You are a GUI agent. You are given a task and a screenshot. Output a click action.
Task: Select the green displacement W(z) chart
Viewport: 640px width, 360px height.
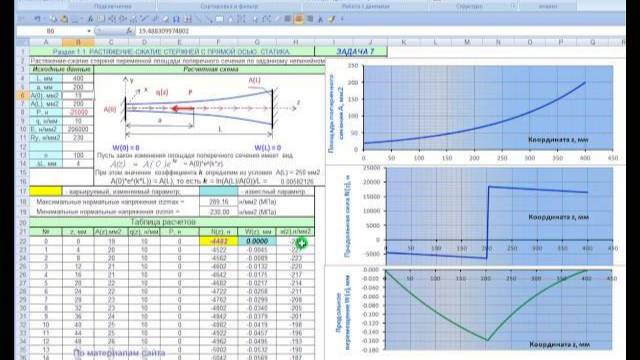coord(476,313)
